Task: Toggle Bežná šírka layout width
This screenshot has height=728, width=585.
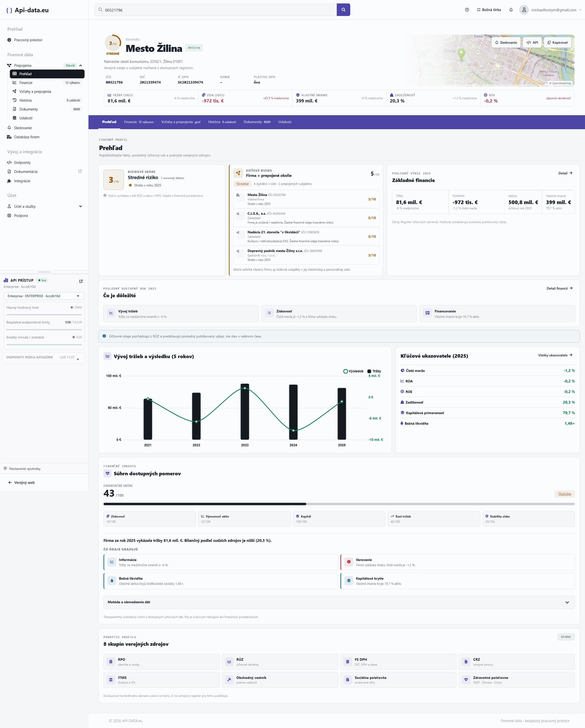Action: pyautogui.click(x=489, y=10)
